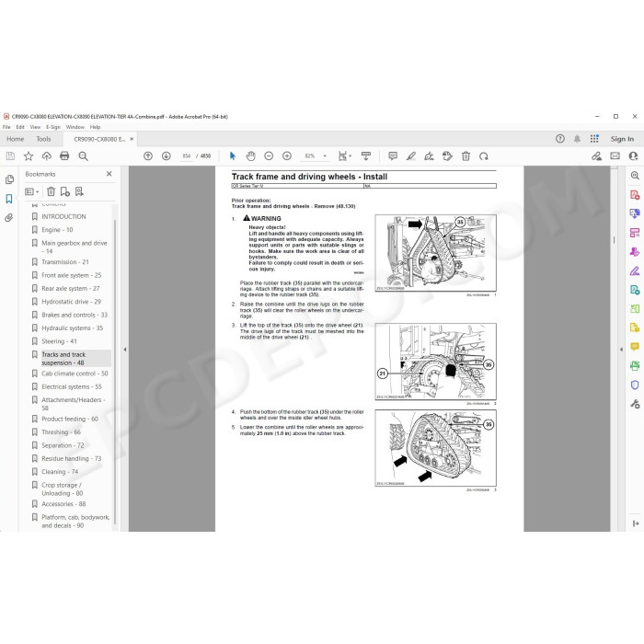Open Engine - 10 bookmark
644x644 pixels.
(x=57, y=230)
